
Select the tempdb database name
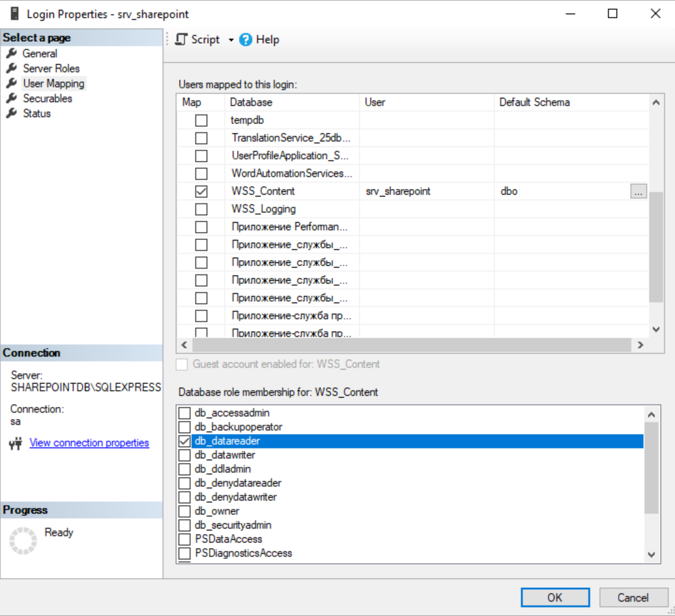tap(247, 120)
